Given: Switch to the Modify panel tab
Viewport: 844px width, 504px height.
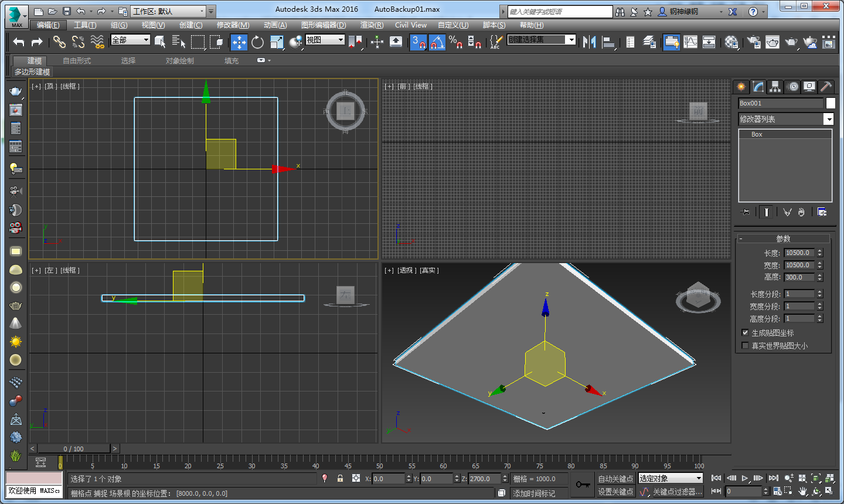Looking at the screenshot, I should tap(758, 87).
